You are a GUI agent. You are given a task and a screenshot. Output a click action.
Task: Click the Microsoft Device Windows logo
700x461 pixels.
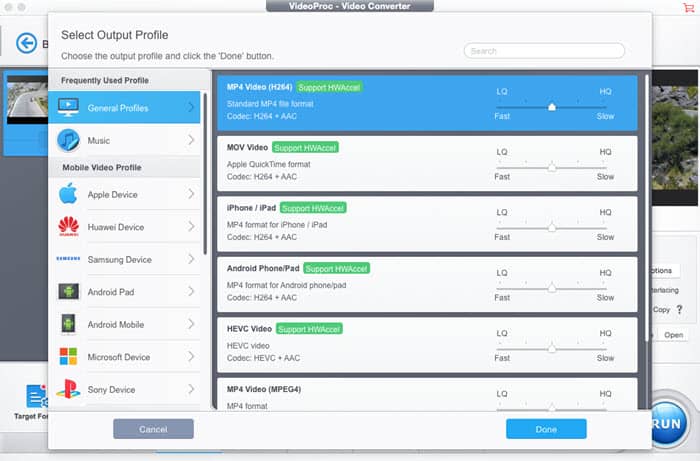pyautogui.click(x=68, y=356)
